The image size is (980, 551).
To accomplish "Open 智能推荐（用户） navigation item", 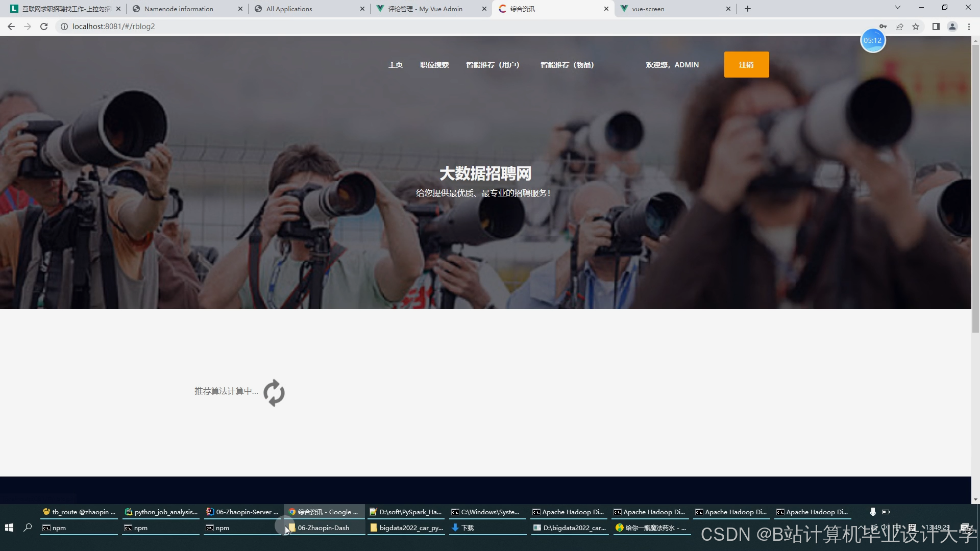I will [493, 65].
